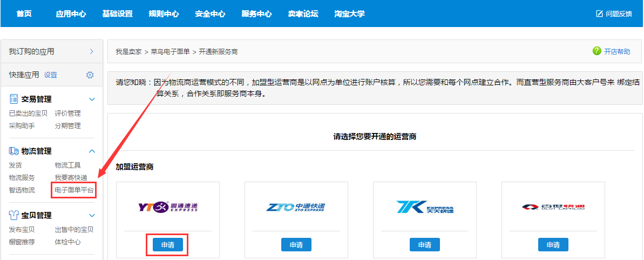Click the 天天快递 TTK Express logo
This screenshot has width=644, height=260.
coord(425,206)
